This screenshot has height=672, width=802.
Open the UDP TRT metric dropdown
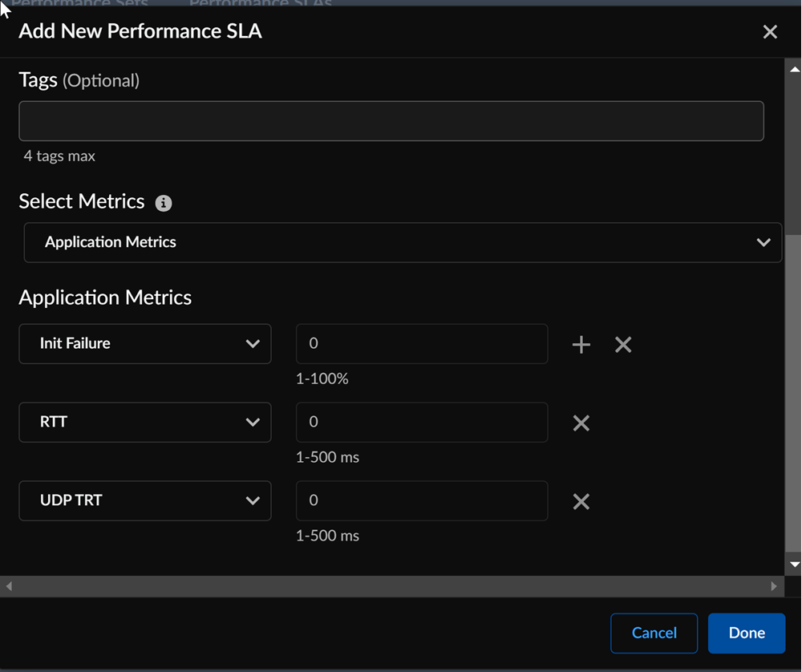coord(145,501)
